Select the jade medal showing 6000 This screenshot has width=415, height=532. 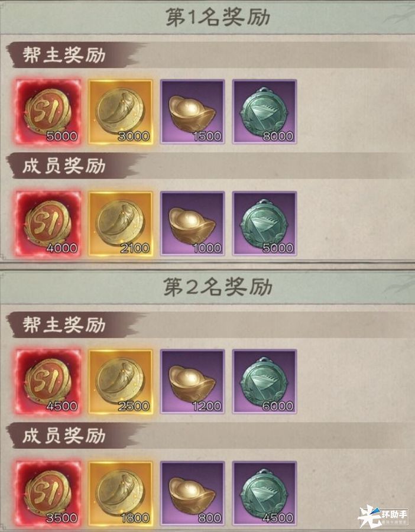[x=264, y=381]
